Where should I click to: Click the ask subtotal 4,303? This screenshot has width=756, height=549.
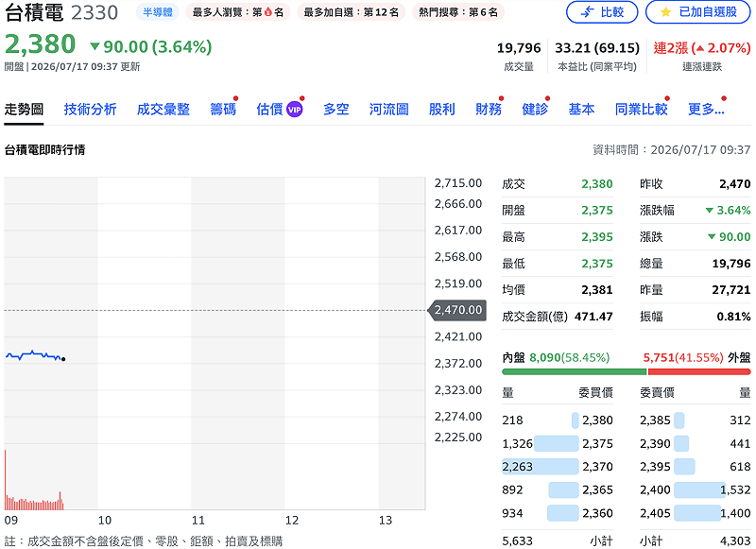pos(735,541)
